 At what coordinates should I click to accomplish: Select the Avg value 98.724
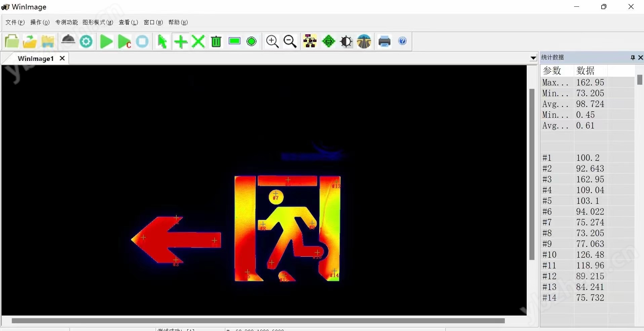click(x=590, y=104)
